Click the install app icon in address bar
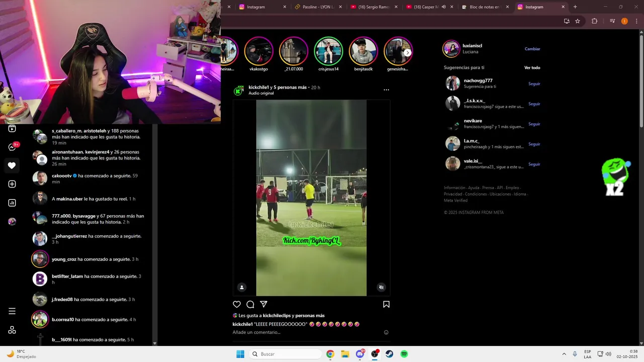This screenshot has width=644, height=362. [x=567, y=21]
